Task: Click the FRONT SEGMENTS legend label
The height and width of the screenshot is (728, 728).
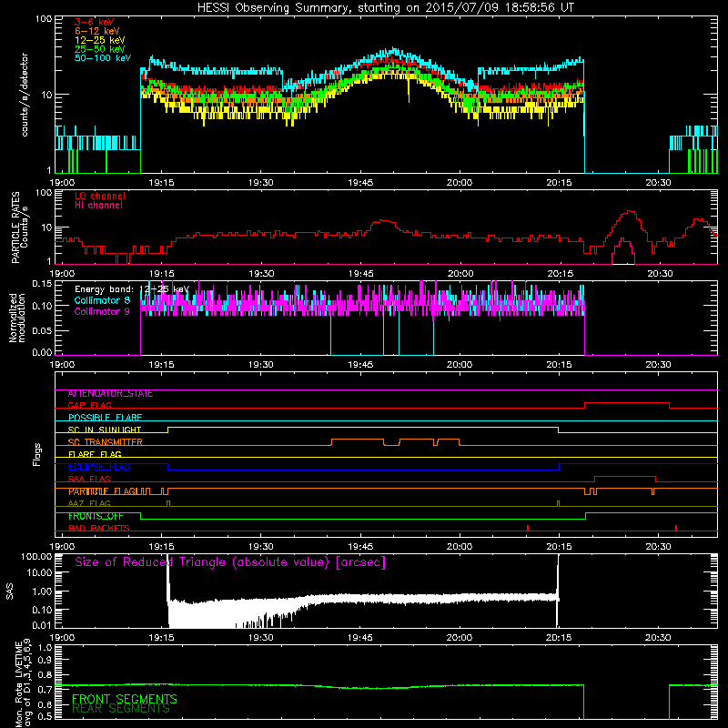Action: coord(125,699)
